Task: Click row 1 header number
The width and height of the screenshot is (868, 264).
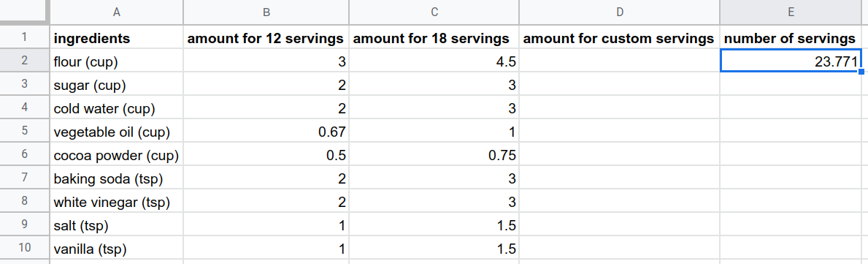Action: point(24,38)
